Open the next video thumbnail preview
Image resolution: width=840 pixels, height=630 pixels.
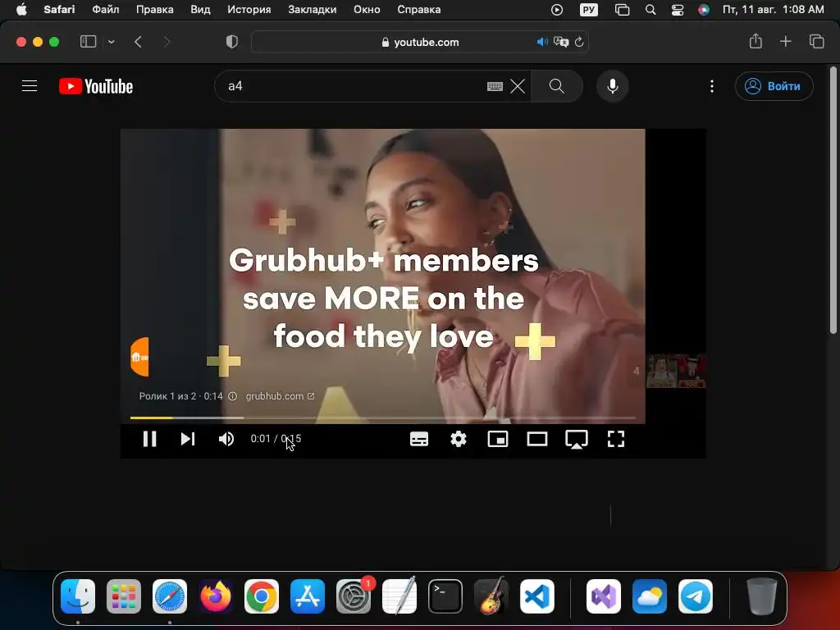pyautogui.click(x=676, y=371)
